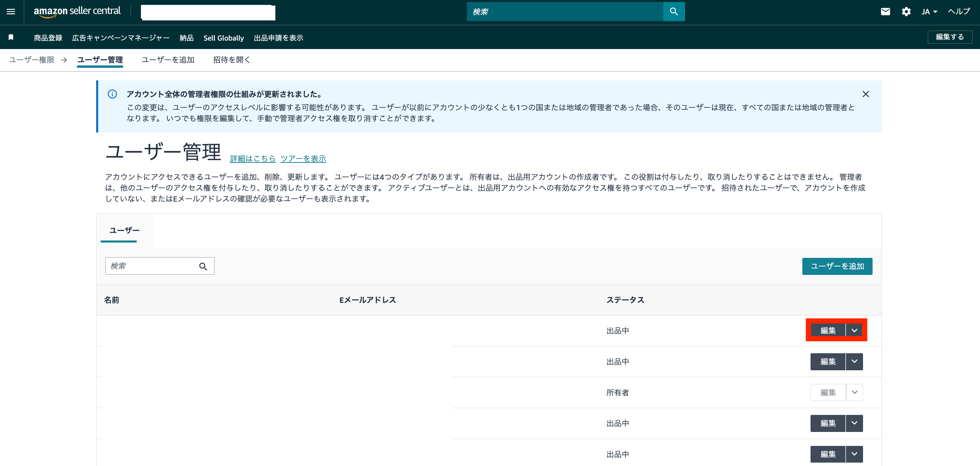This screenshot has width=980, height=466.
Task: Expand the dropdown arrow for the last visible row
Action: coord(855,454)
